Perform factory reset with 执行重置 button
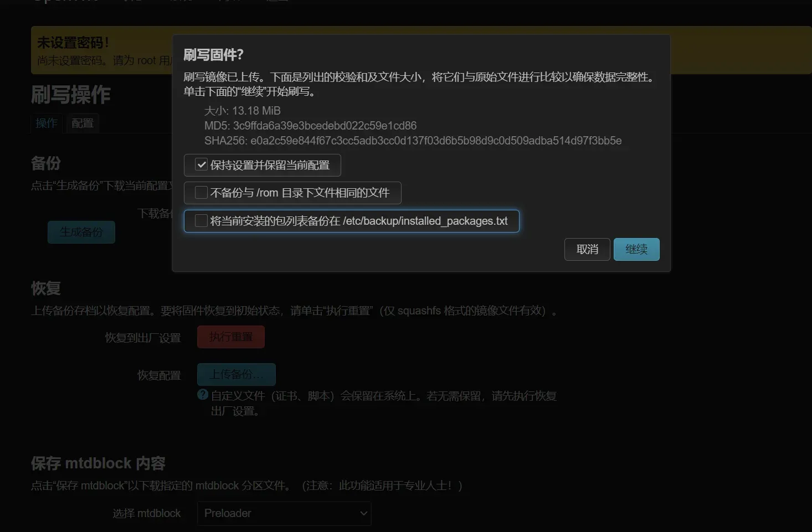812x532 pixels. pos(231,337)
